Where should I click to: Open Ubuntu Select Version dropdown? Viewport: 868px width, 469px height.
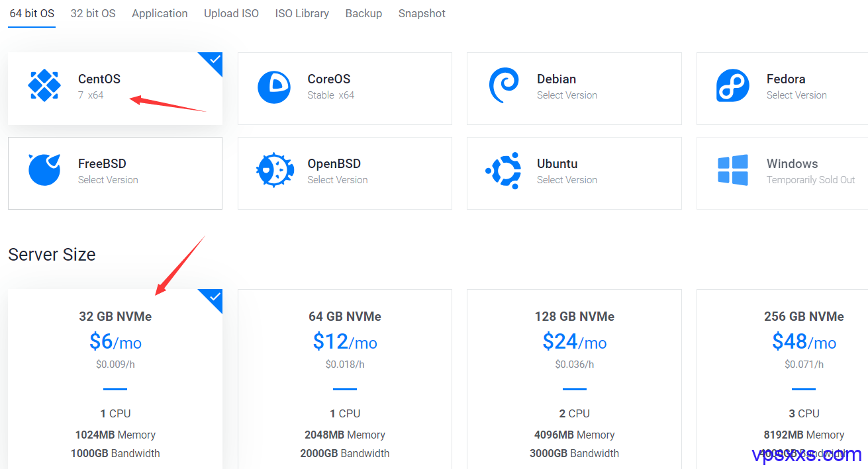point(567,180)
